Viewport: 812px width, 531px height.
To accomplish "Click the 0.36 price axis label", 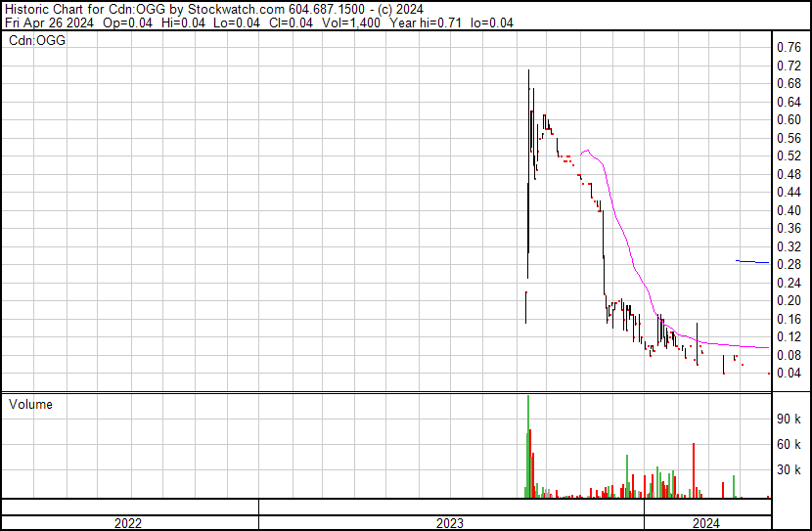I will point(789,228).
